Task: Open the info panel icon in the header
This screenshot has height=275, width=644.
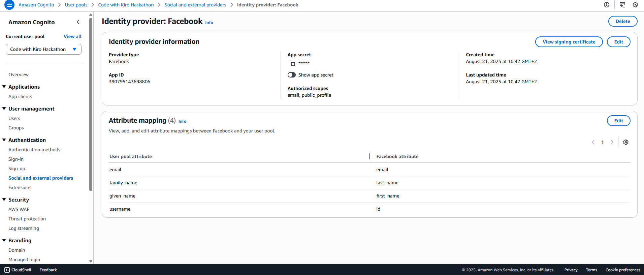Action: (x=606, y=5)
